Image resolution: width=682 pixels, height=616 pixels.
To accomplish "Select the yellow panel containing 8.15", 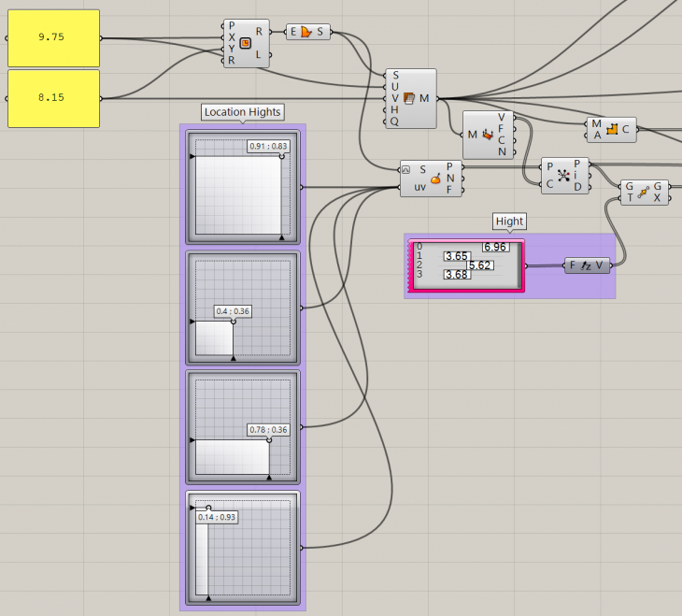I will (53, 97).
